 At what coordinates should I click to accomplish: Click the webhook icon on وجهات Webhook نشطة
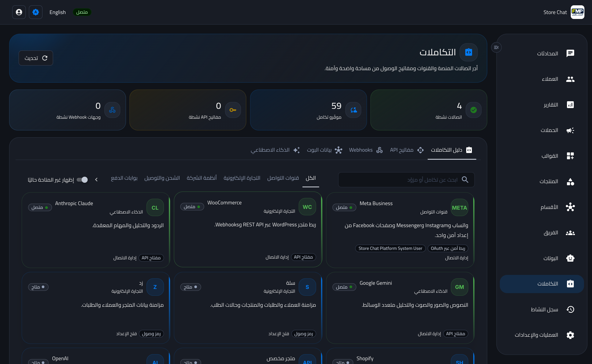coord(112,110)
